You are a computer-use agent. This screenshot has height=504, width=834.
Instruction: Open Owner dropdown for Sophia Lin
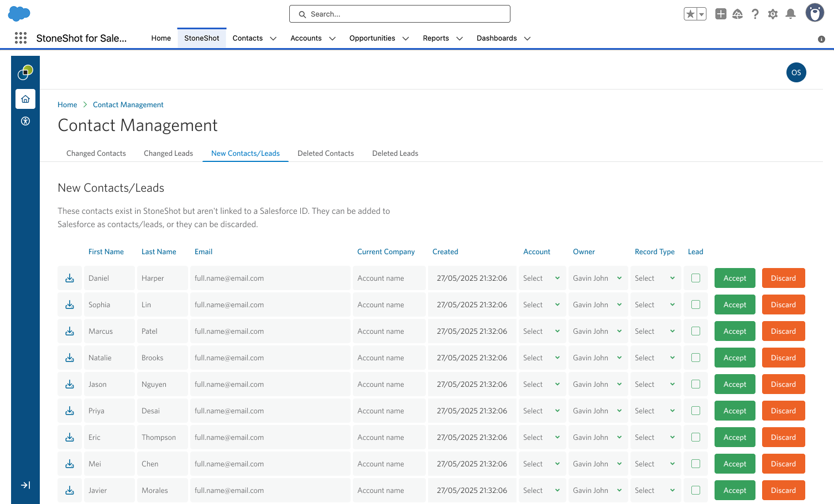point(598,305)
